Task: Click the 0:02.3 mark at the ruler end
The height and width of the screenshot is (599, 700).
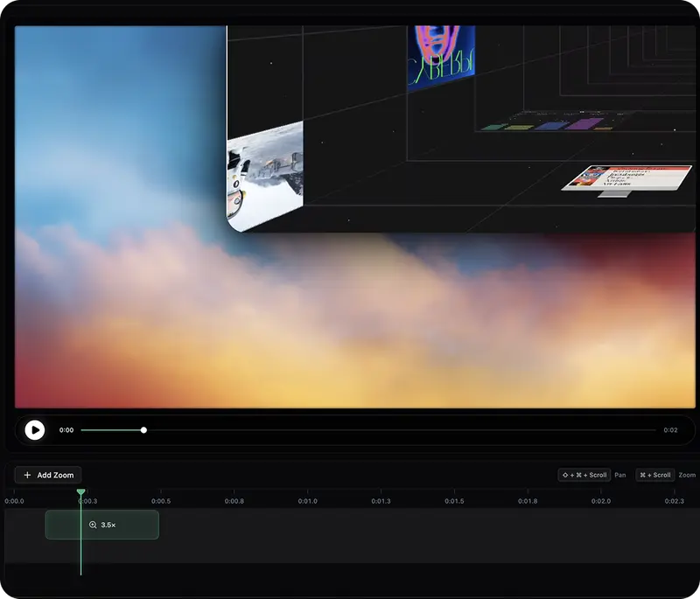Action: coord(674,500)
